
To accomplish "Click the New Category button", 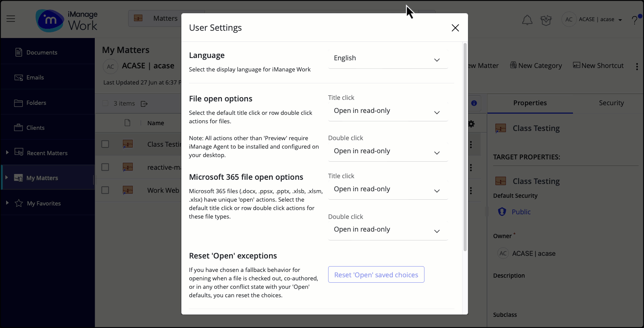I will click(x=536, y=66).
